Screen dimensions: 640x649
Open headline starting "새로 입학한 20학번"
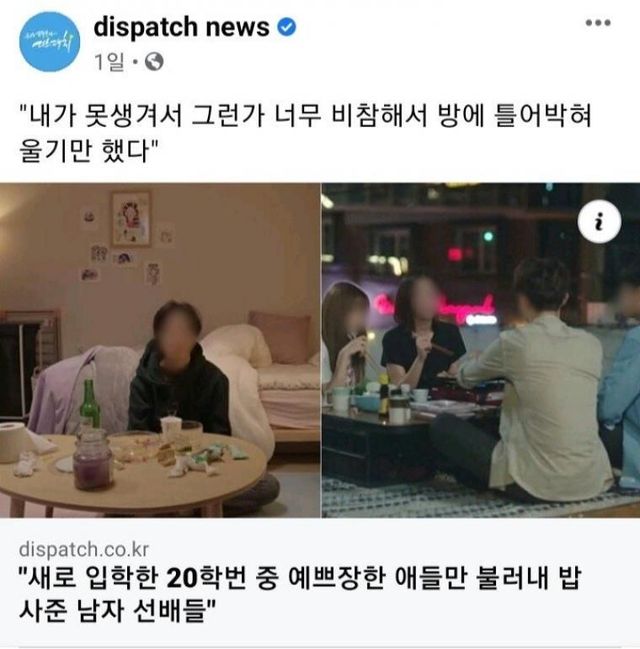click(x=301, y=578)
